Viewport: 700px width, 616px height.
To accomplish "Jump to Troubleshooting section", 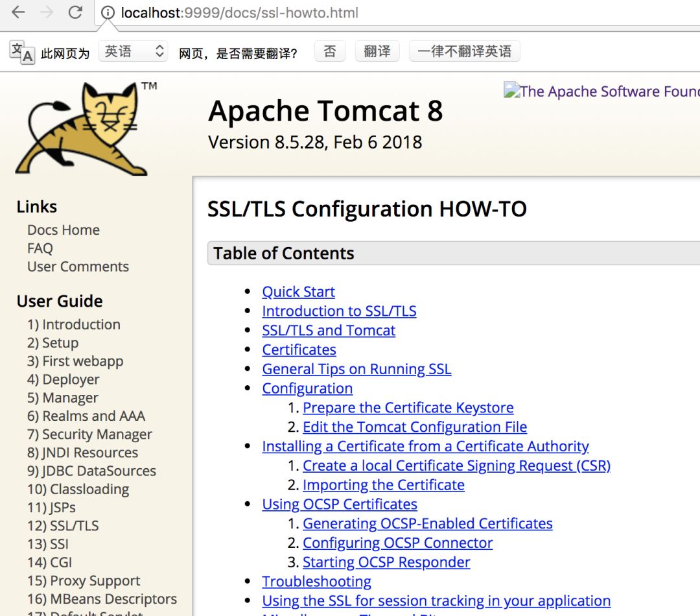I will (x=316, y=582).
